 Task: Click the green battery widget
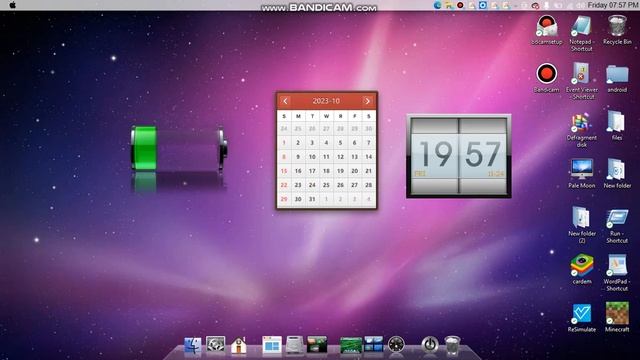pyautogui.click(x=179, y=148)
